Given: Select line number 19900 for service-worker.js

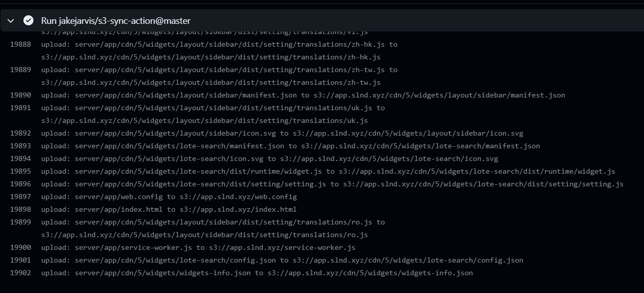Looking at the screenshot, I should pyautogui.click(x=20, y=248).
